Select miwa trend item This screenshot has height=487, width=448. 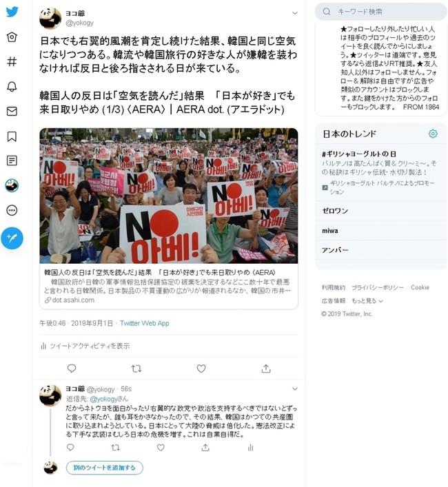coord(381,231)
